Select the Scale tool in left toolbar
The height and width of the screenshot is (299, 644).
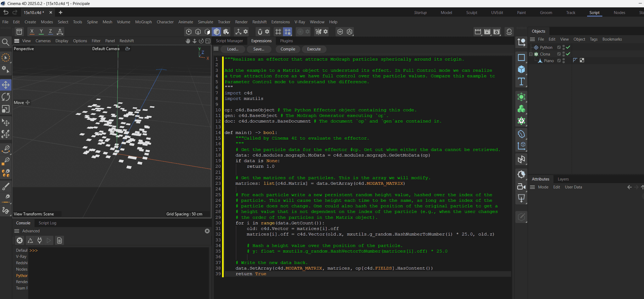[x=6, y=109]
